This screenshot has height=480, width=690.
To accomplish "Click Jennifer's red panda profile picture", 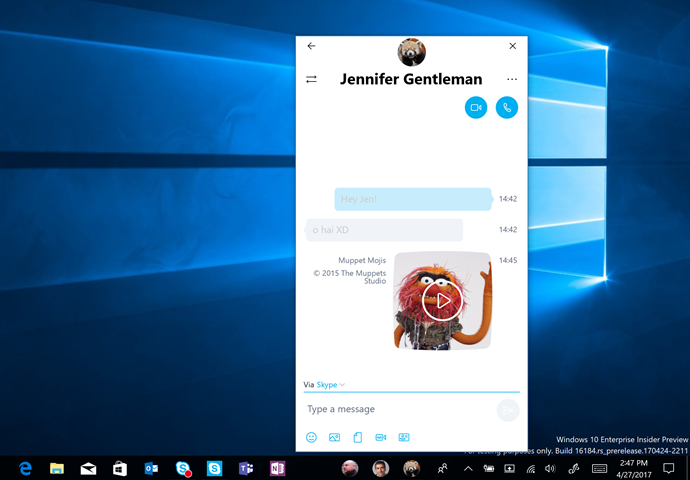I will 411,52.
